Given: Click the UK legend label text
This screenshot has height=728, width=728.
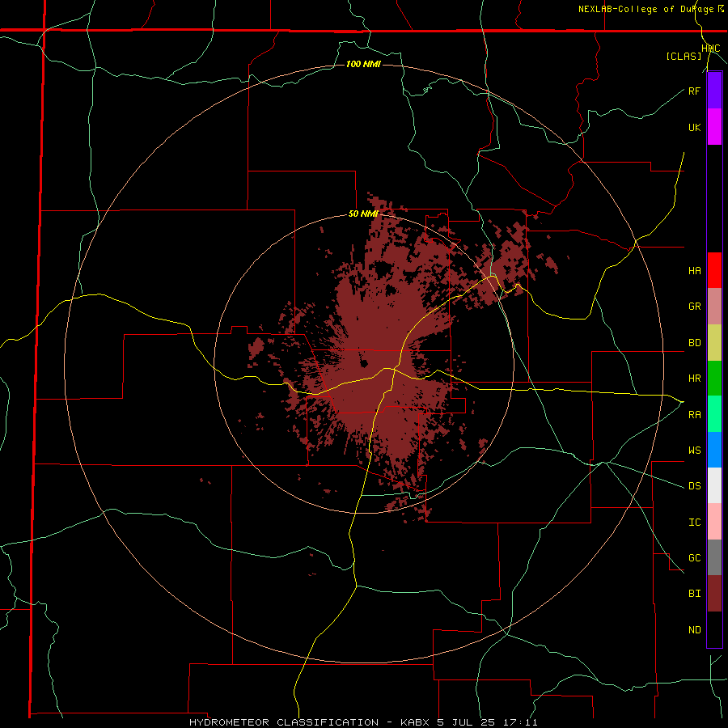Looking at the screenshot, I should click(694, 127).
